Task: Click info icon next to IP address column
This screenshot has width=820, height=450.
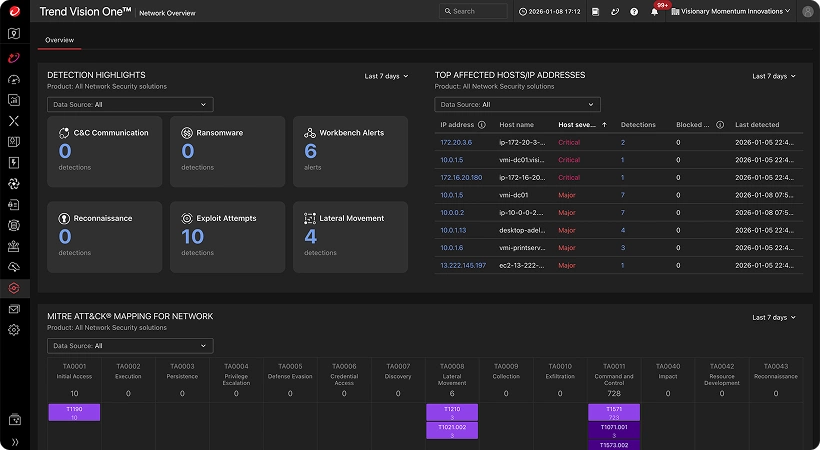Action: tap(482, 125)
